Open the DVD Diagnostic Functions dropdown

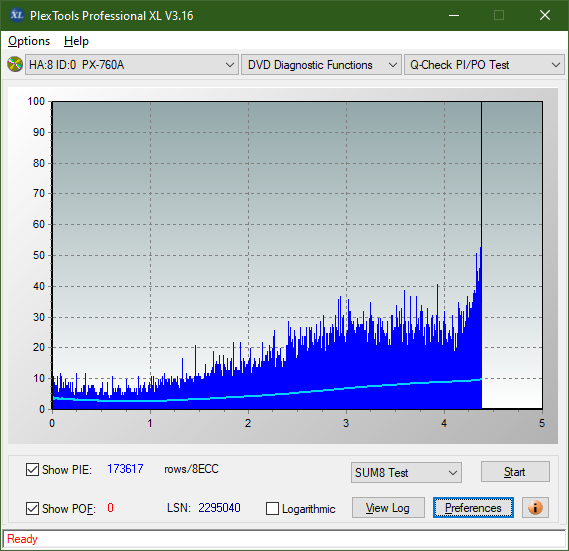click(x=321, y=65)
